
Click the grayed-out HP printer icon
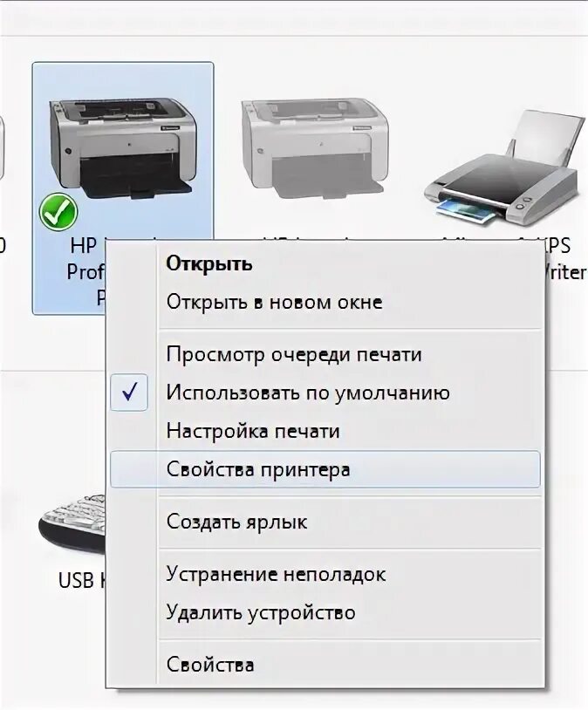[315, 147]
